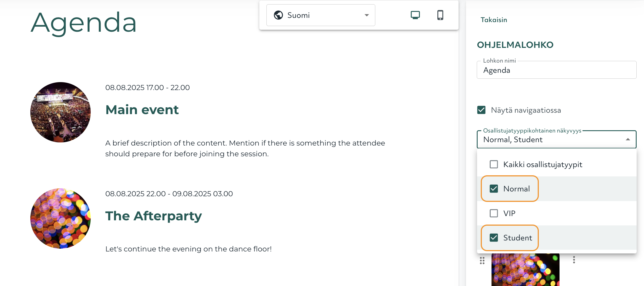This screenshot has height=286, width=644.
Task: Switch preview to desktop view
Action: 415,15
